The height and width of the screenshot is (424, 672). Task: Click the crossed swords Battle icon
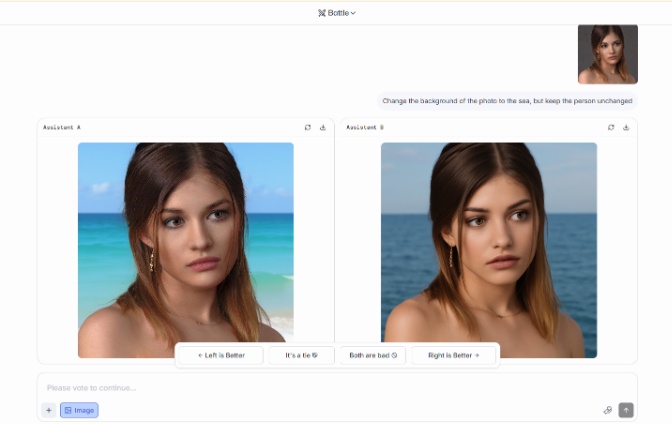(x=321, y=13)
